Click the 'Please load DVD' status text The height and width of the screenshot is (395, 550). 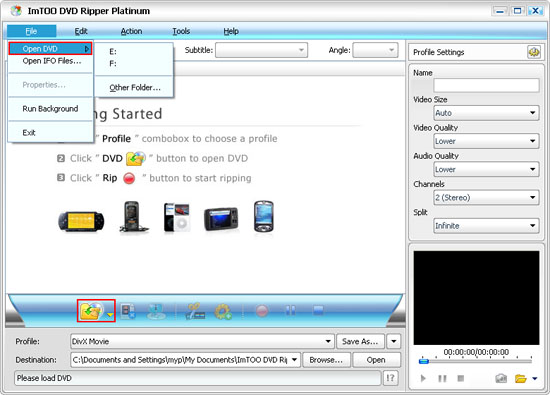click(x=44, y=378)
